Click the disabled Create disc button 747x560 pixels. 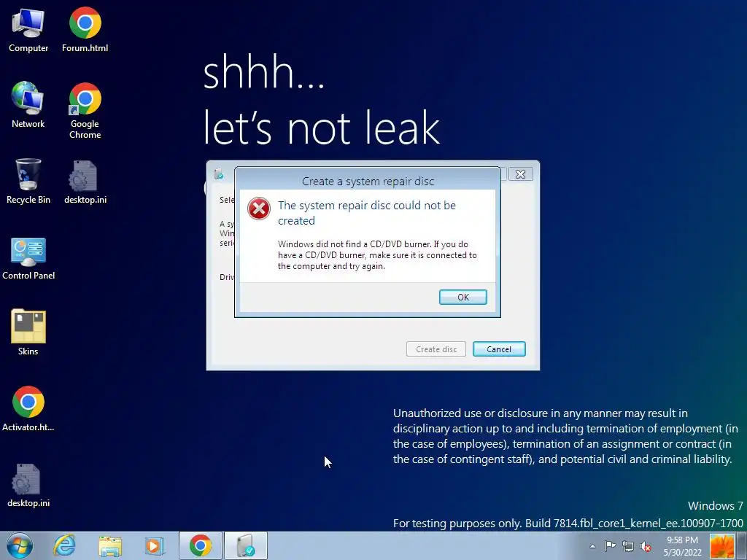(x=436, y=349)
